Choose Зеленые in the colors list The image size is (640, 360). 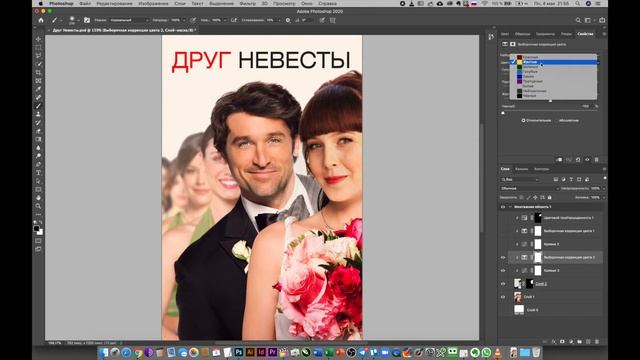coord(554,67)
